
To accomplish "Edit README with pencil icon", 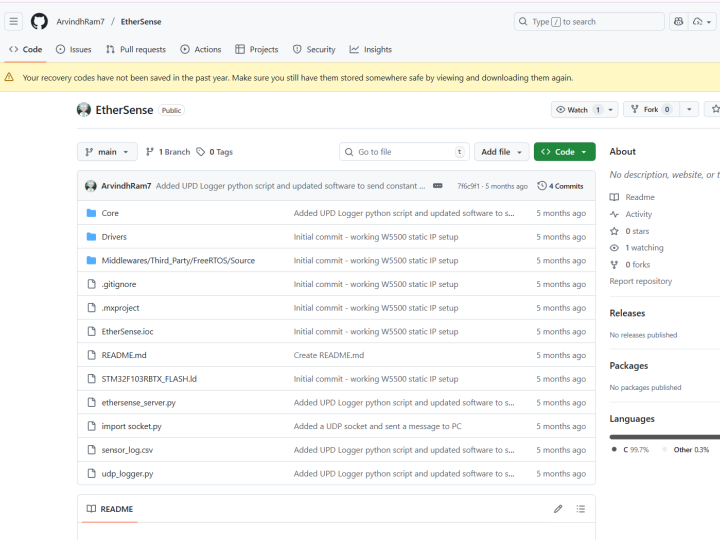I will tap(558, 509).
